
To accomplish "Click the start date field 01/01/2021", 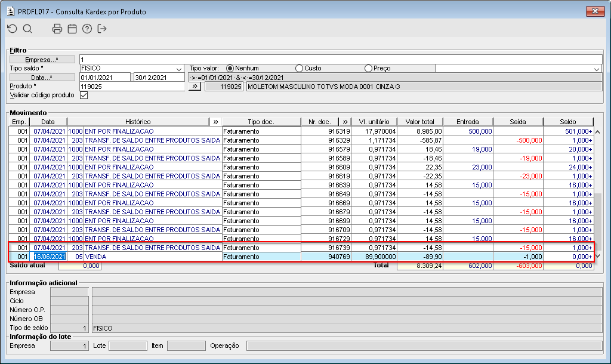I will pyautogui.click(x=105, y=78).
